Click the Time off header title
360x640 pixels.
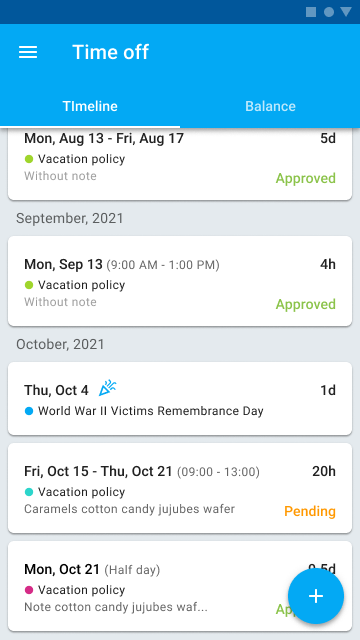111,52
